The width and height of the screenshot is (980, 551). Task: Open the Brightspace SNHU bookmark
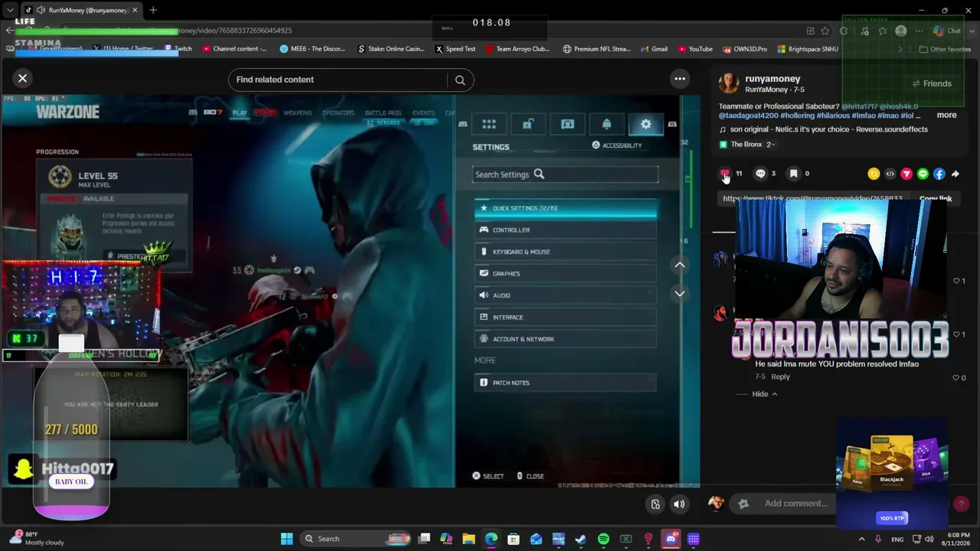(x=808, y=49)
